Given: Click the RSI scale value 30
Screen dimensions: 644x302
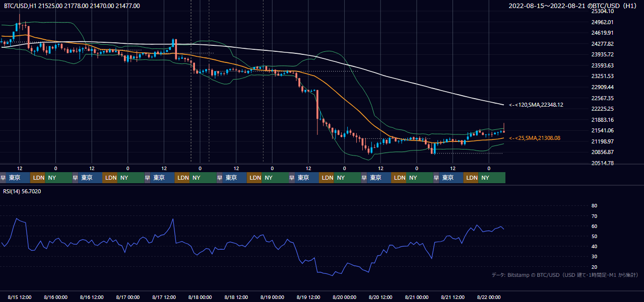Looking at the screenshot, I should coord(594,257).
